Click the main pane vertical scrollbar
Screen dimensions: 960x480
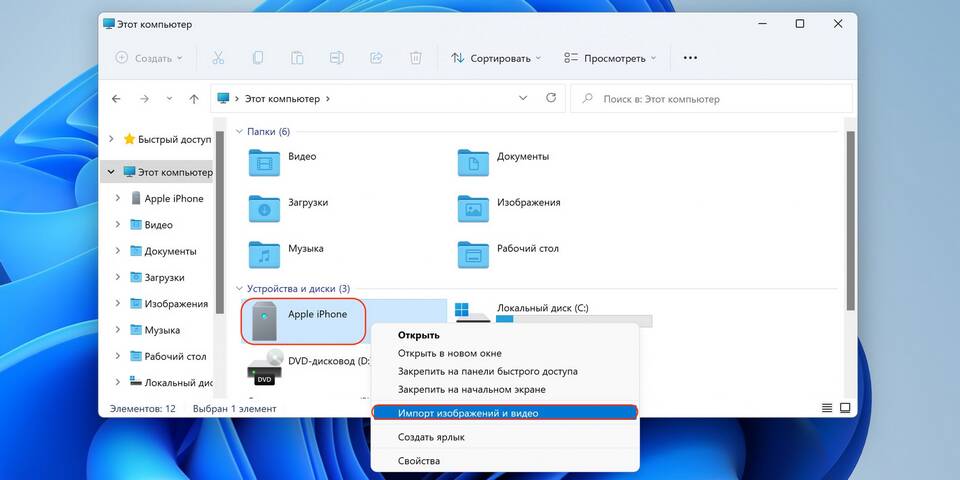(x=851, y=220)
